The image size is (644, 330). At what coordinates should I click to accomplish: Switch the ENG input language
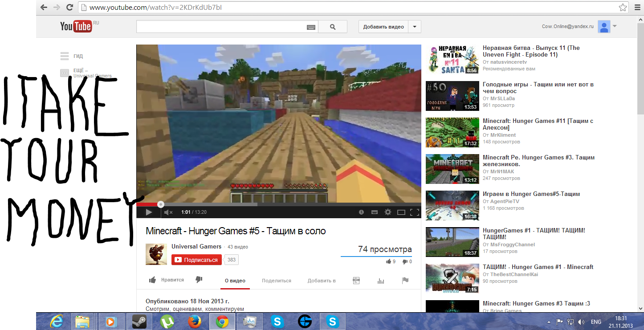[596, 322]
